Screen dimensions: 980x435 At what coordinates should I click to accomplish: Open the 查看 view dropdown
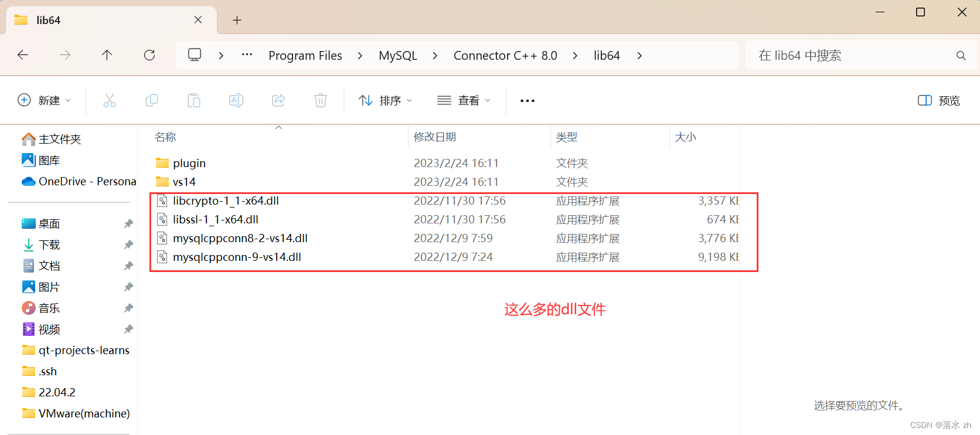tap(464, 100)
